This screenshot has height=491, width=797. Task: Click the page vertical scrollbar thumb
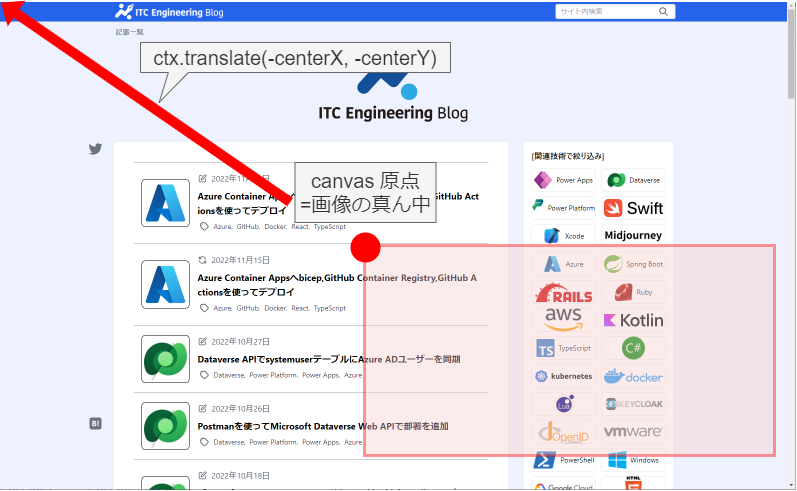[x=791, y=56]
